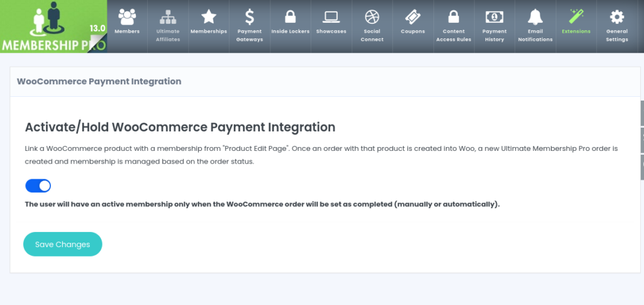Click the 13.0 version badge
Screen dimensions: 644x305
97,29
